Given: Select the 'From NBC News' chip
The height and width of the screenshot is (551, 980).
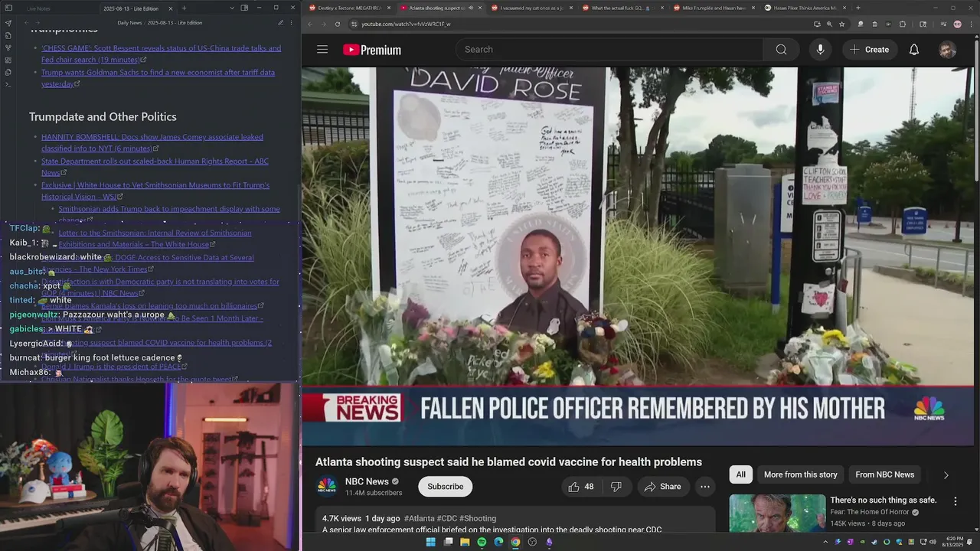Looking at the screenshot, I should pyautogui.click(x=884, y=474).
